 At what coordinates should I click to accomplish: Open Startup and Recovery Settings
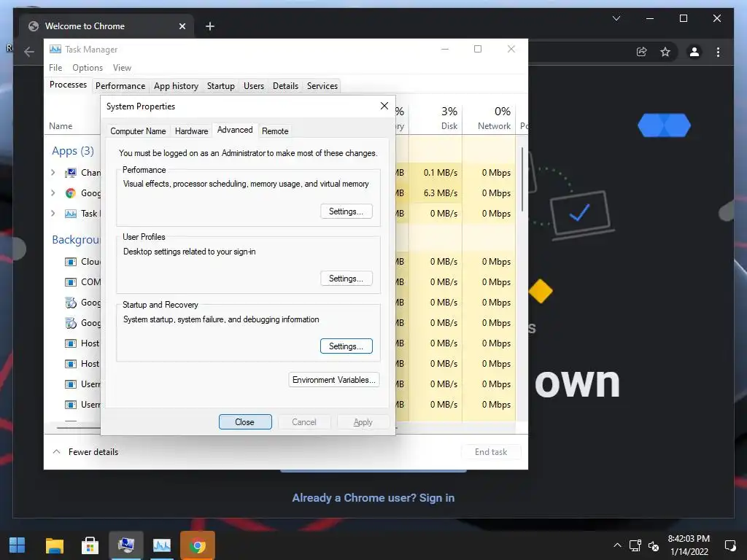[347, 346]
